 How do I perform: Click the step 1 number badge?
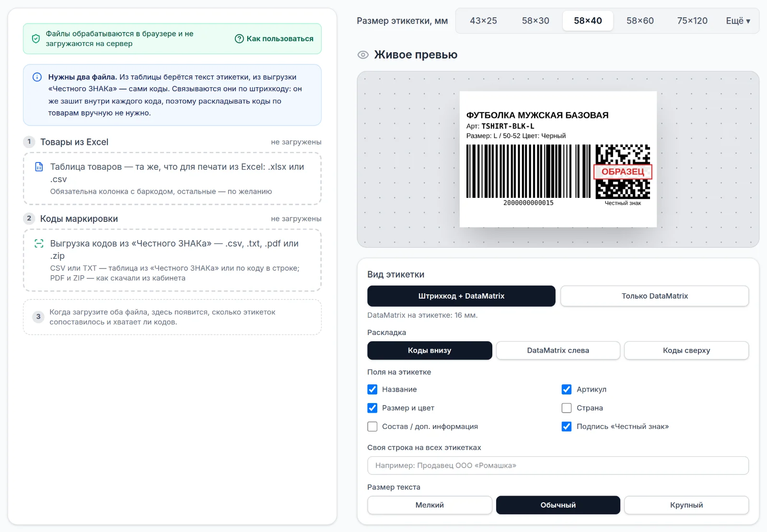tap(29, 142)
